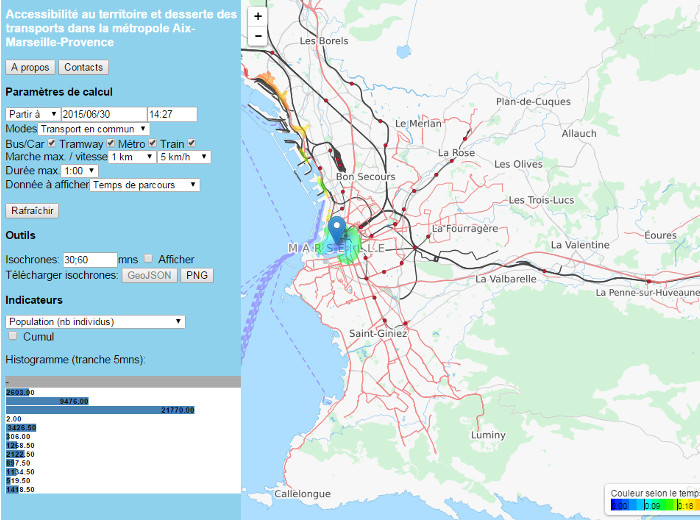
Task: Click histogram bar 21770.00
Action: click(x=100, y=410)
